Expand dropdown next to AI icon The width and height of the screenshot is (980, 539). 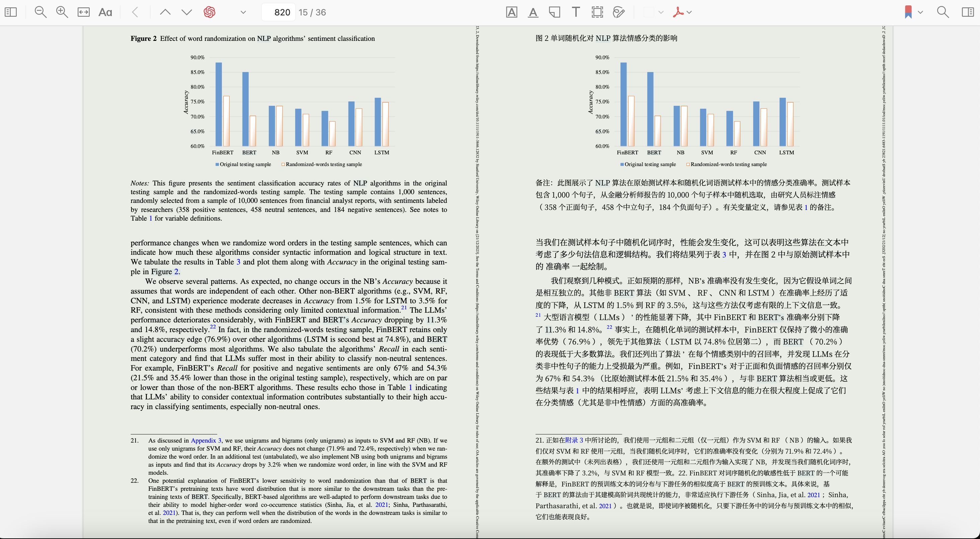[x=243, y=12]
